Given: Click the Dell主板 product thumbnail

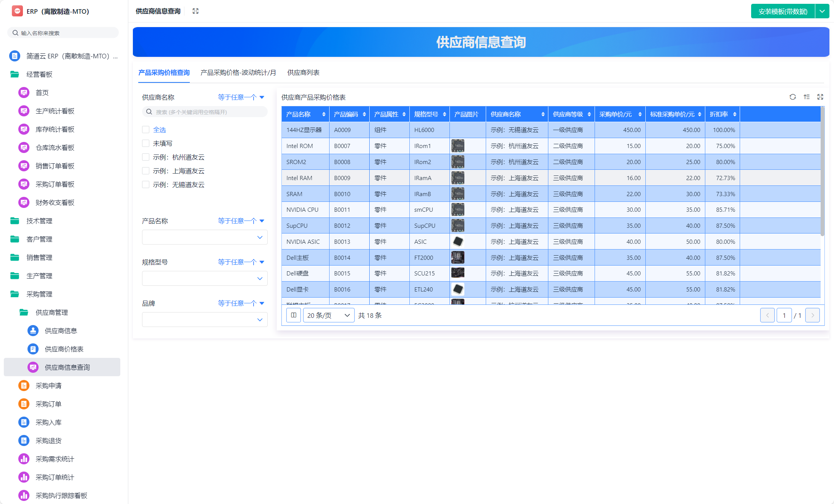Looking at the screenshot, I should pyautogui.click(x=457, y=258).
